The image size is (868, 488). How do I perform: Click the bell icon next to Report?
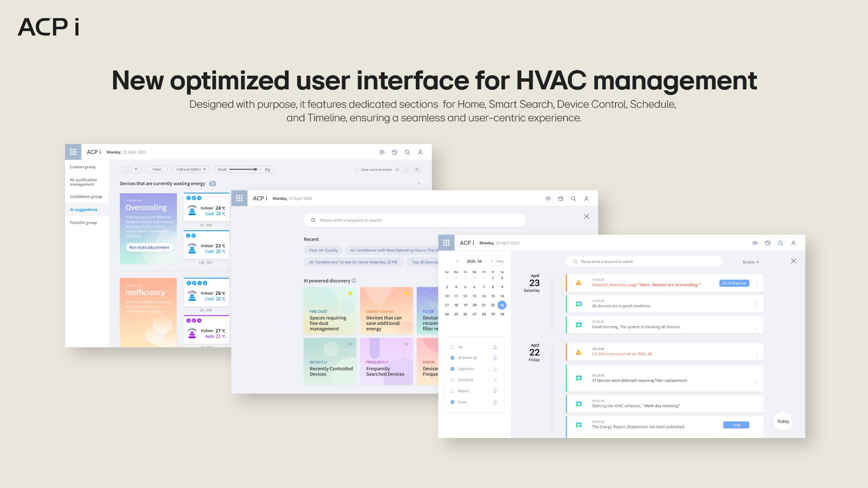click(x=495, y=391)
